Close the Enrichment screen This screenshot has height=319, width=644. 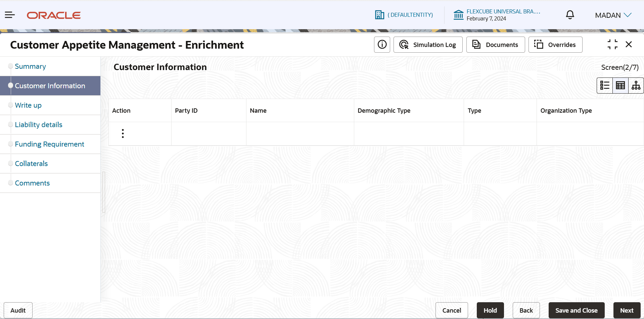coord(629,44)
